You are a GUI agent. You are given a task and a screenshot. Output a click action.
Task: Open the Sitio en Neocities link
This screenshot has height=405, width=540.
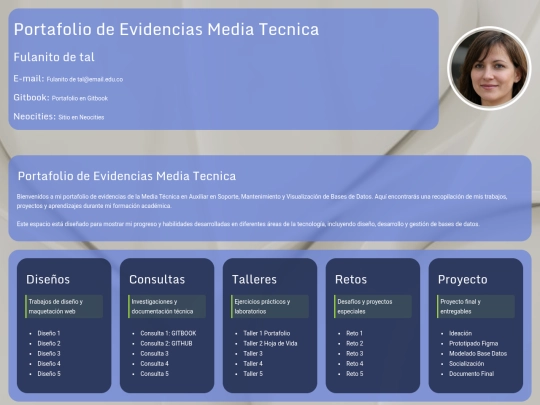click(81, 117)
